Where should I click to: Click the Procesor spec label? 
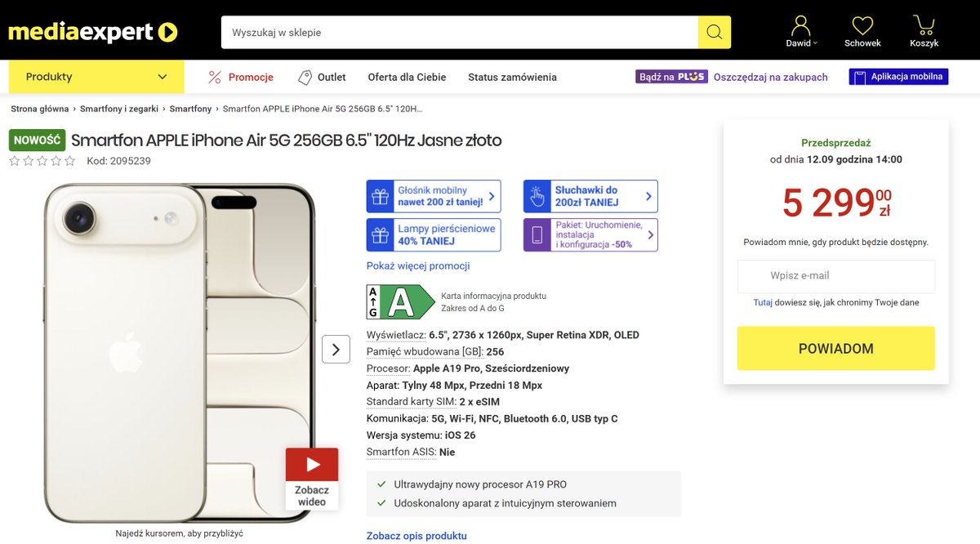388,368
